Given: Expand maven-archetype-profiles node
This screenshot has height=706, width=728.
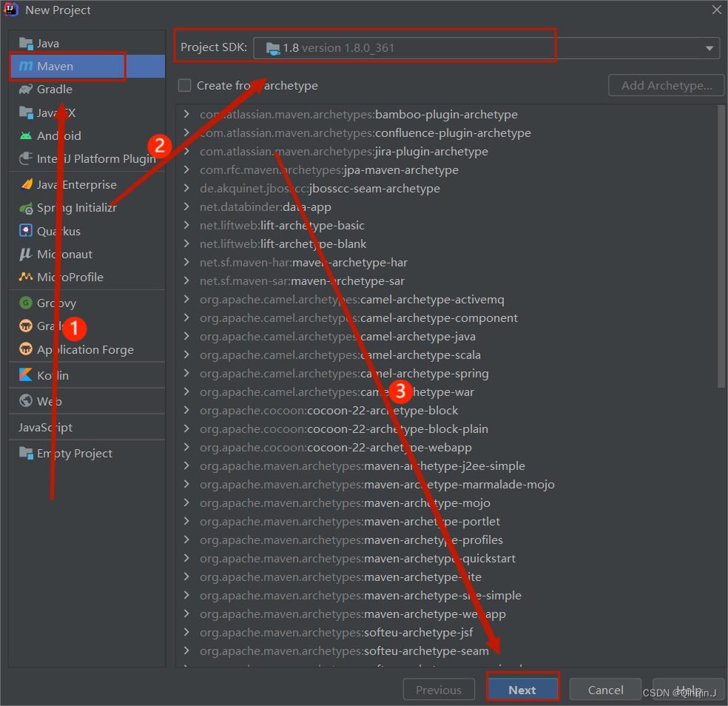Looking at the screenshot, I should click(186, 539).
